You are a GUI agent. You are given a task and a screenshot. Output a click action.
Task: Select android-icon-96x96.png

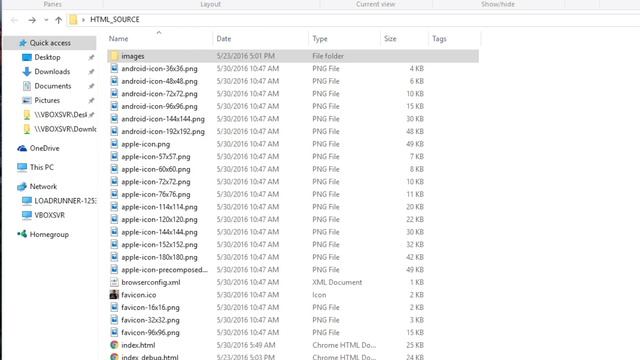tap(159, 107)
